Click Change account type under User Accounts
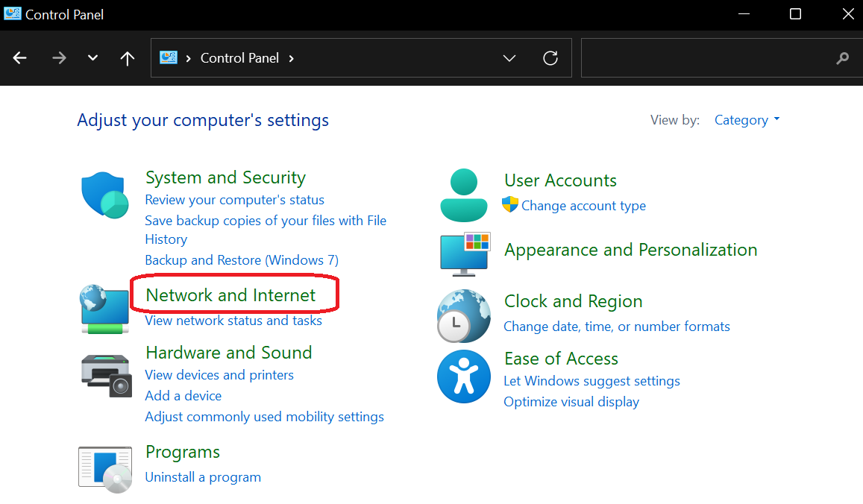 [584, 206]
